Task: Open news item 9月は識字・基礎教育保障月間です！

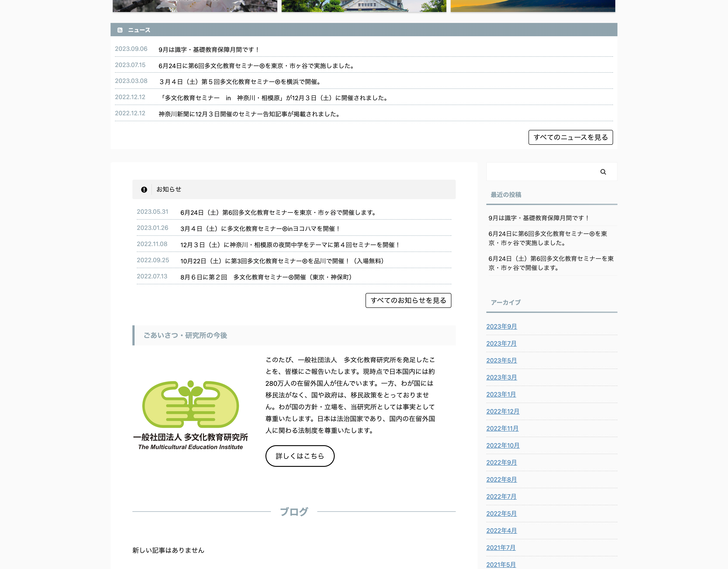Action: click(x=209, y=50)
